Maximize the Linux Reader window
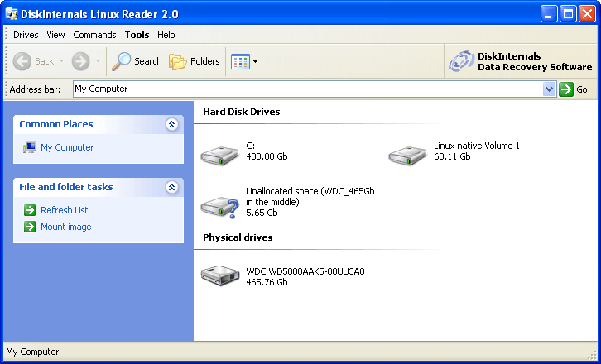601x364 pixels. click(x=568, y=14)
